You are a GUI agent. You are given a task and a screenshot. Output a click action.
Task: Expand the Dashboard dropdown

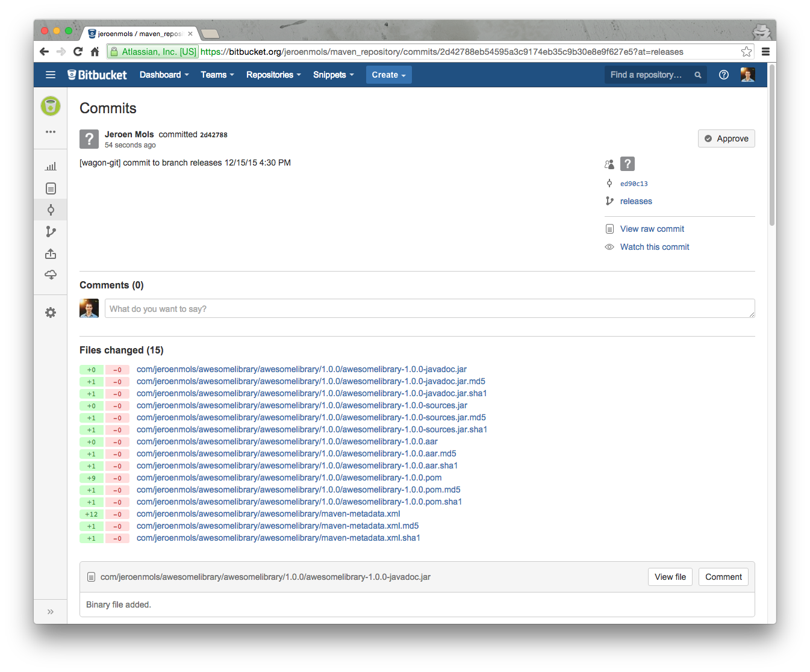tap(164, 75)
